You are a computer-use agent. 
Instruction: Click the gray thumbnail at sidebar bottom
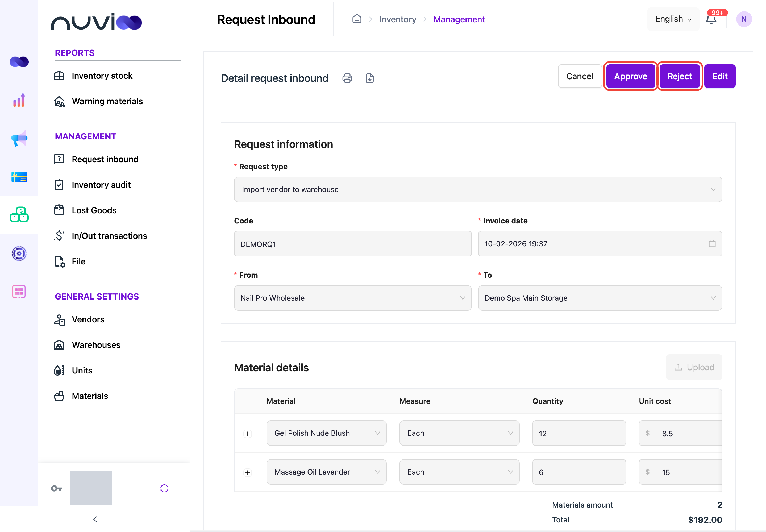tap(91, 488)
